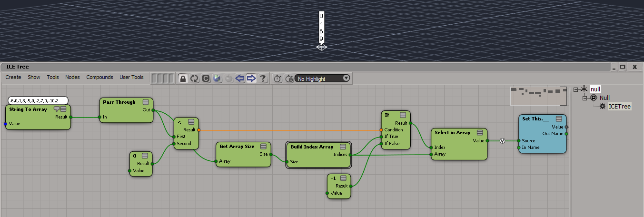
Task: Click the globe icon in toolbar
Action: (x=217, y=79)
